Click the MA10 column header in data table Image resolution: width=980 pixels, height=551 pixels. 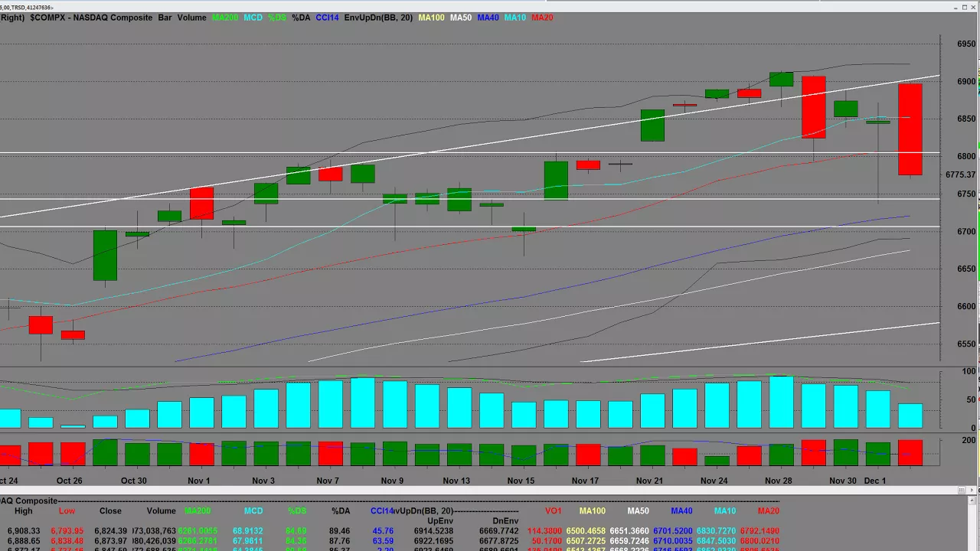(x=726, y=511)
